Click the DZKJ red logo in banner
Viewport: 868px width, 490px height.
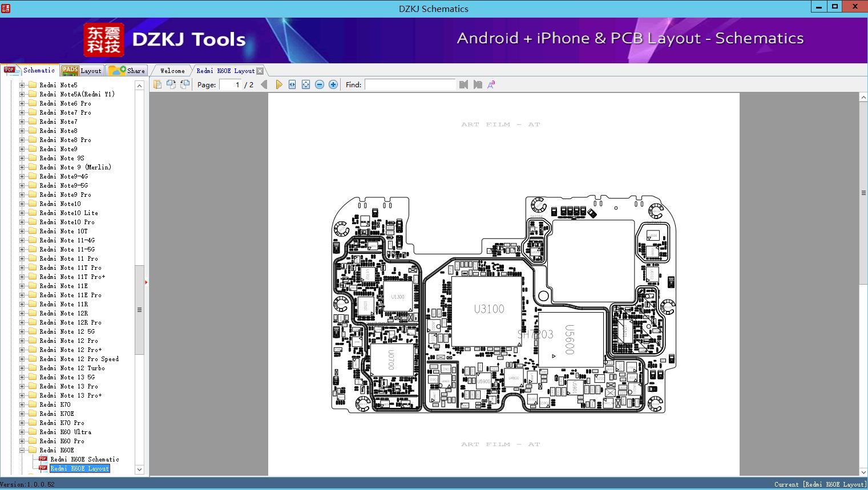coord(104,40)
